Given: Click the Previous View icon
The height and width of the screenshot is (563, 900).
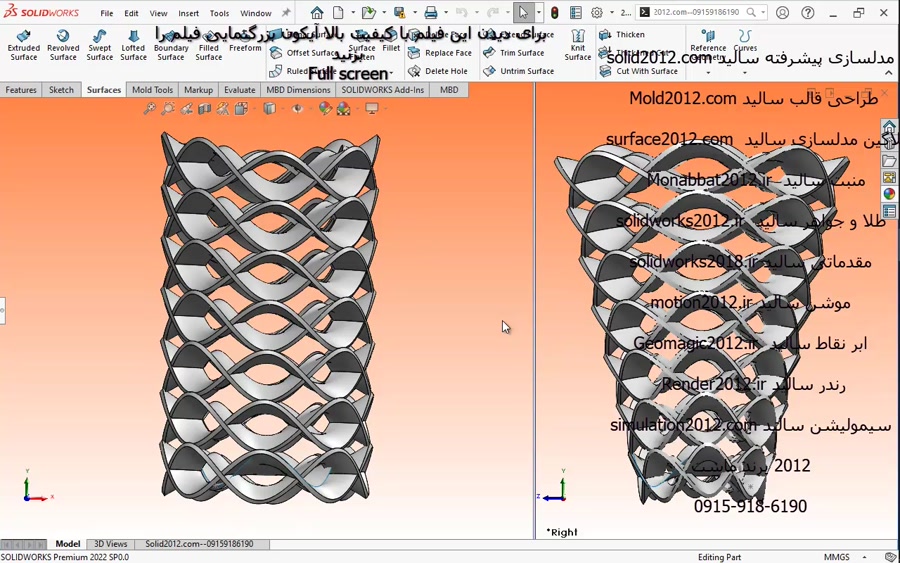Looking at the screenshot, I should 187,108.
